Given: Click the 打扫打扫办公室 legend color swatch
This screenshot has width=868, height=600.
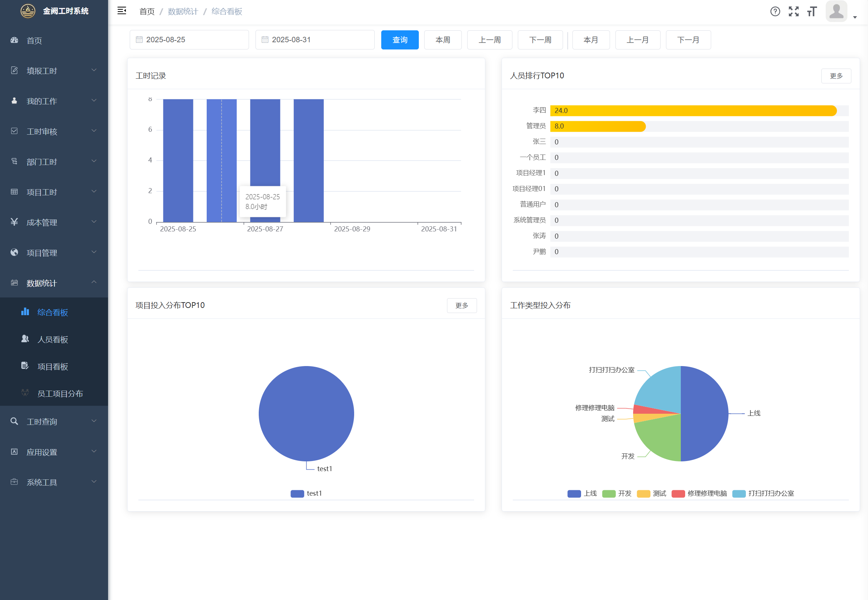Looking at the screenshot, I should pos(739,494).
